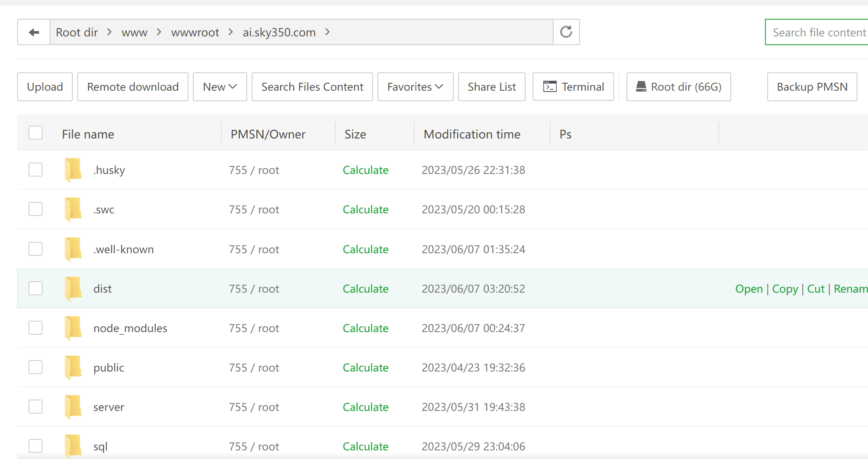Check the box for the public folder
Image resolution: width=868 pixels, height=467 pixels.
(36, 367)
